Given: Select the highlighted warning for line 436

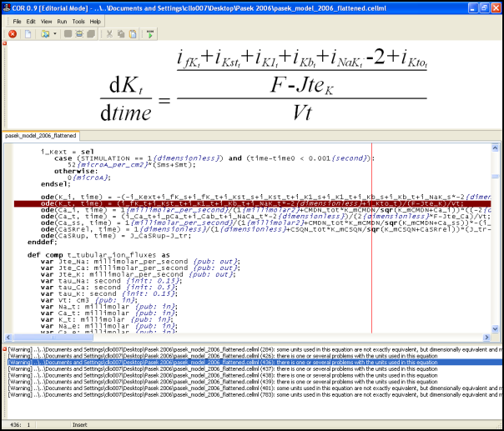Looking at the screenshot, I should pyautogui.click(x=255, y=363).
